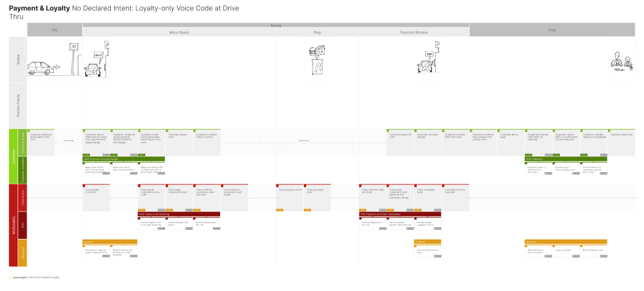Click the people eating sketch under Post
This screenshot has height=291, width=644.
coord(621,59)
